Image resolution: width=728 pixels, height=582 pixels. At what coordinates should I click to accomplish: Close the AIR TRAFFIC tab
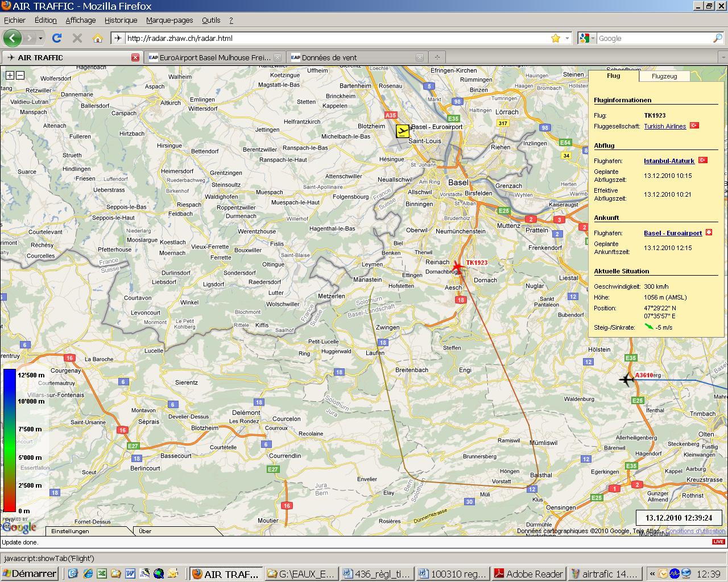click(135, 57)
